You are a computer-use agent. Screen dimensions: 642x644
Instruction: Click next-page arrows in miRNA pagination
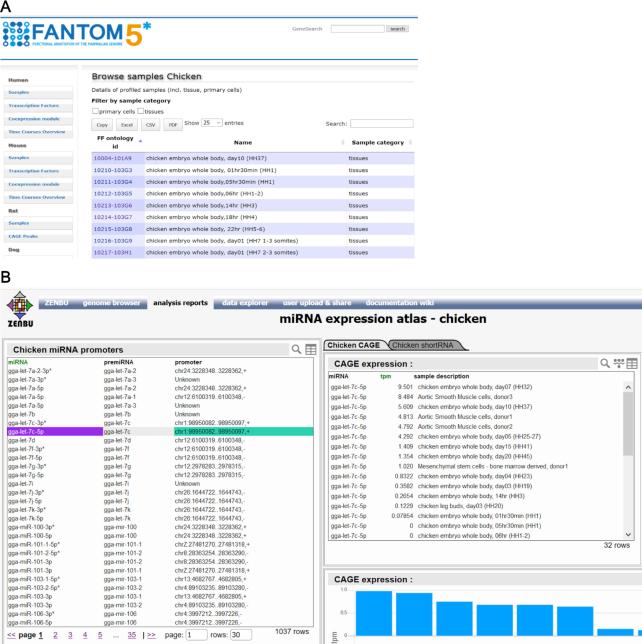coord(150,635)
